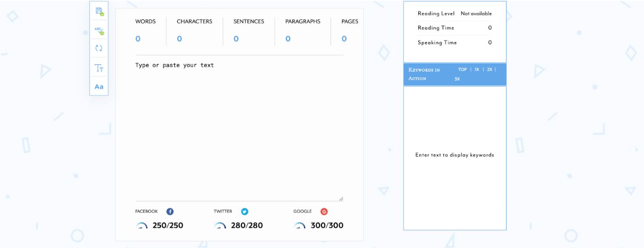The width and height of the screenshot is (644, 248).
Task: Click the Twitter character gauge icon
Action: (220, 225)
